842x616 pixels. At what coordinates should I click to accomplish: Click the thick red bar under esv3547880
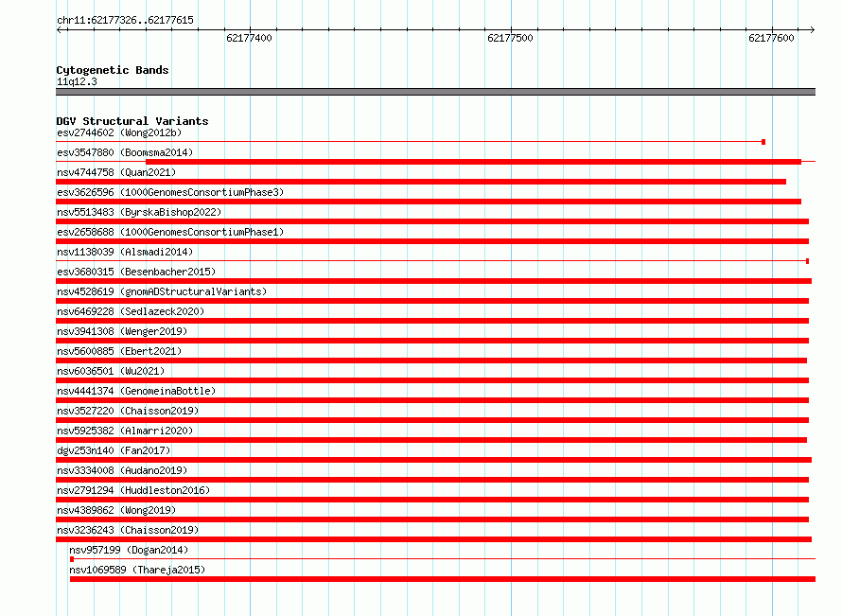tap(474, 162)
